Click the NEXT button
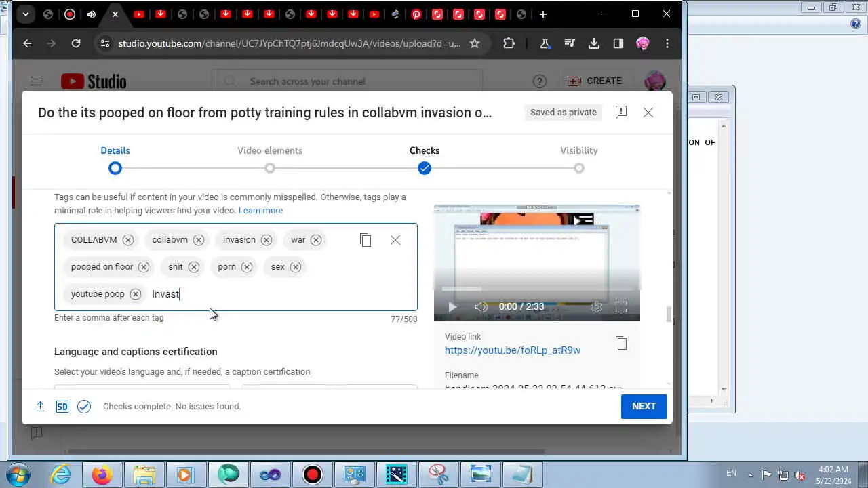This screenshot has height=488, width=868. pyautogui.click(x=644, y=407)
